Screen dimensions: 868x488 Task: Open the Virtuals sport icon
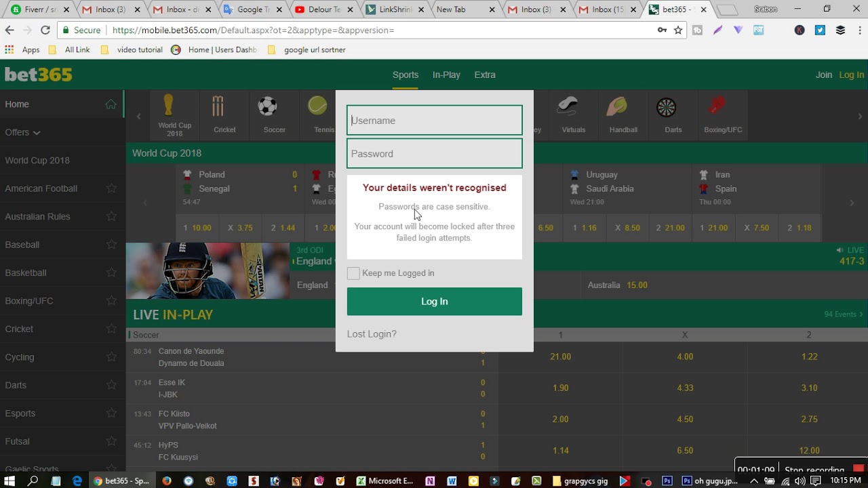coord(568,106)
